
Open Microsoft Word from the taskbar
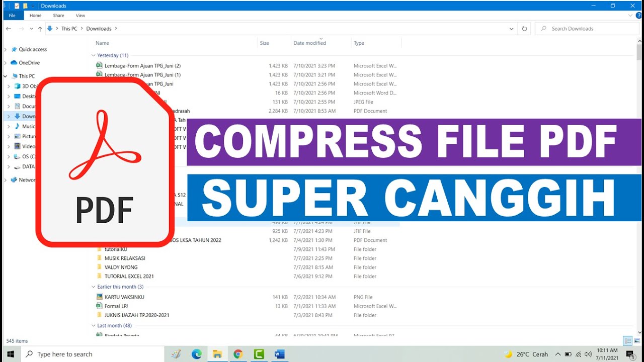click(280, 354)
